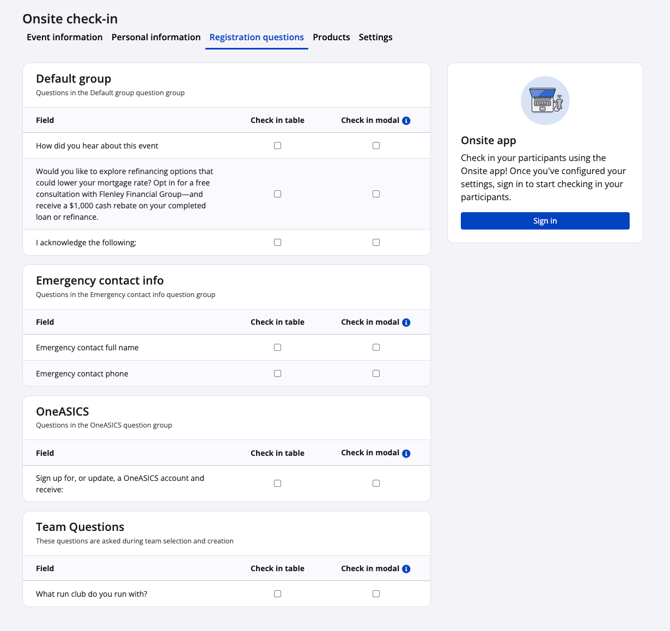Click the Onsite app laptop illustration
This screenshot has height=631, width=670.
click(x=545, y=101)
